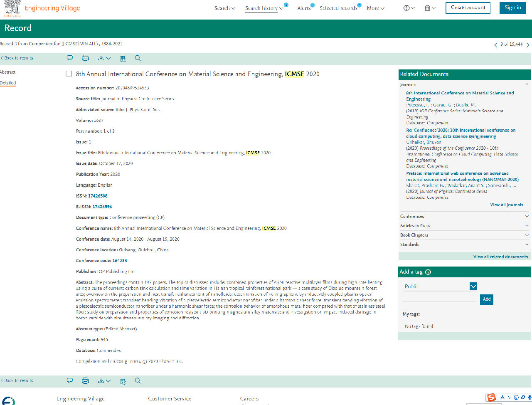Expand the Conferences related documents section

tap(464, 216)
